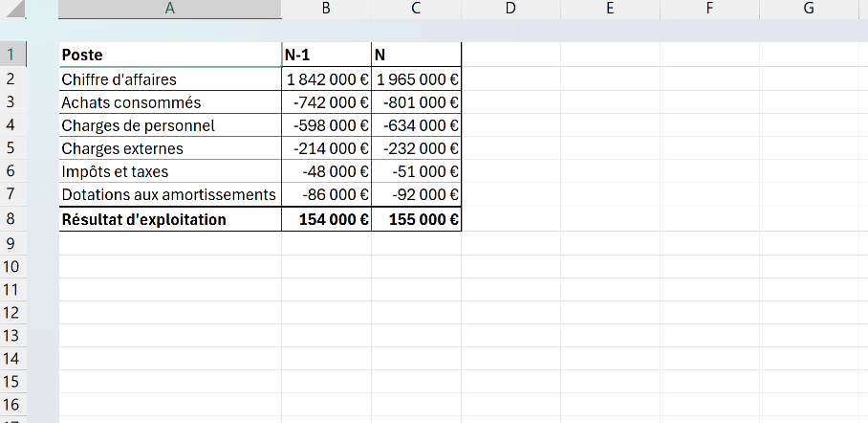Select row 6 header

click(x=12, y=171)
